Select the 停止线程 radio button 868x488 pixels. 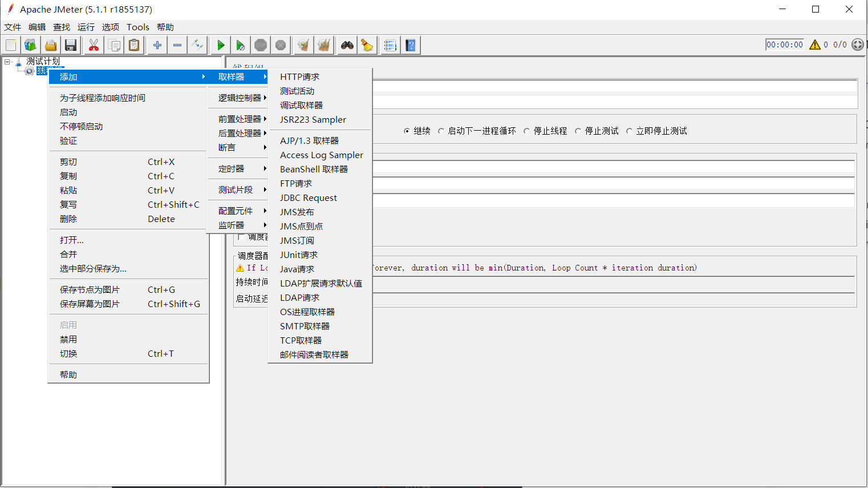tap(545, 131)
